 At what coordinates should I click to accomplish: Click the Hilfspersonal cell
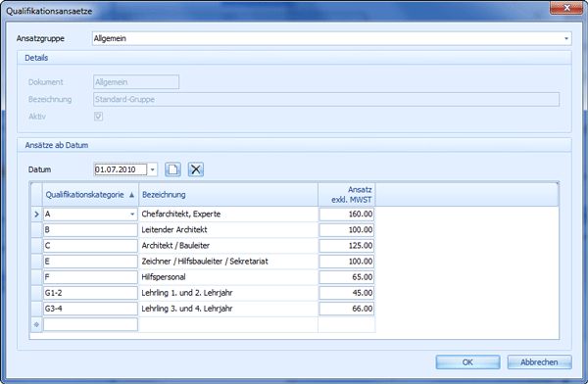228,277
